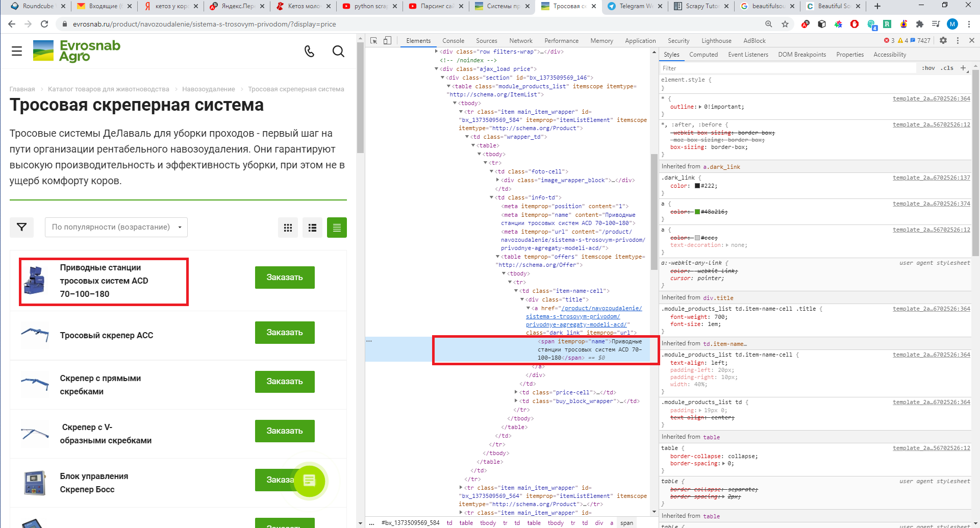The height and width of the screenshot is (528, 980).
Task: Open the Sources tab
Action: 486,41
